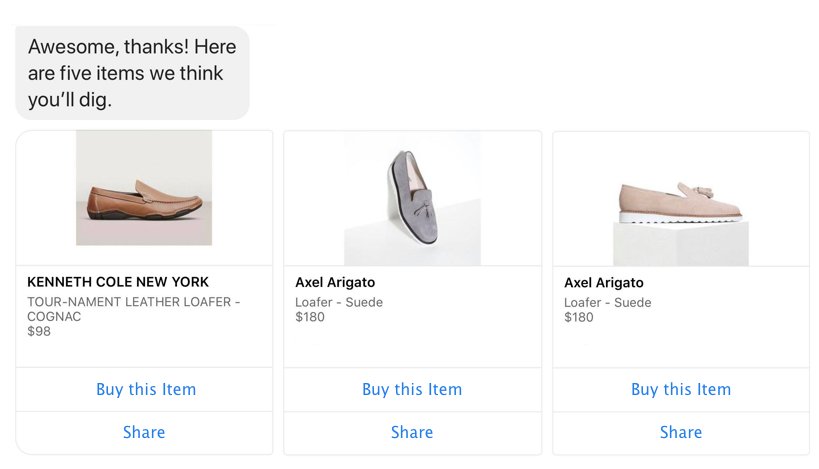
Task: Click the COGNAC text under Kenneth Cole
Action: (54, 316)
